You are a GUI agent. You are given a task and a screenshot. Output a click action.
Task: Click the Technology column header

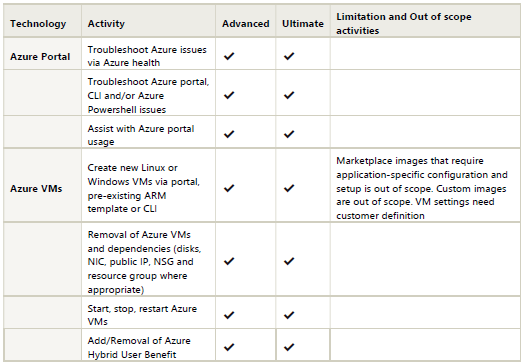tap(38, 24)
